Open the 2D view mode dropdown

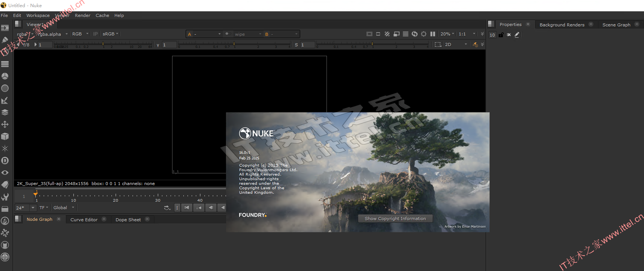click(456, 44)
